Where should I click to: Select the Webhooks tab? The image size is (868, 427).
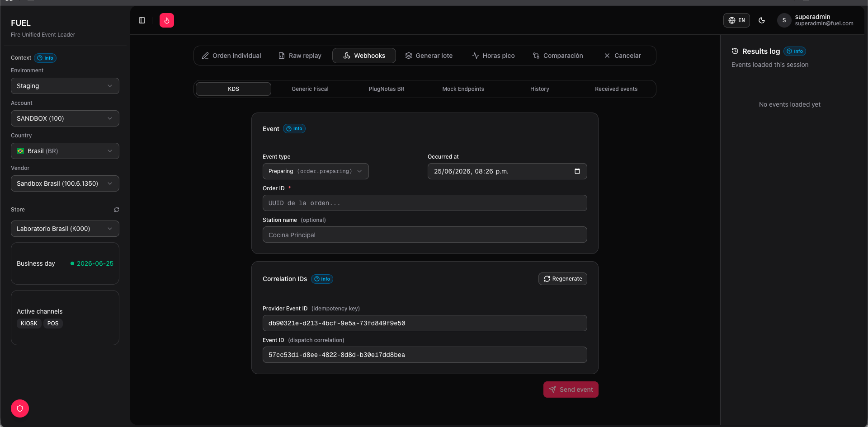tap(364, 56)
